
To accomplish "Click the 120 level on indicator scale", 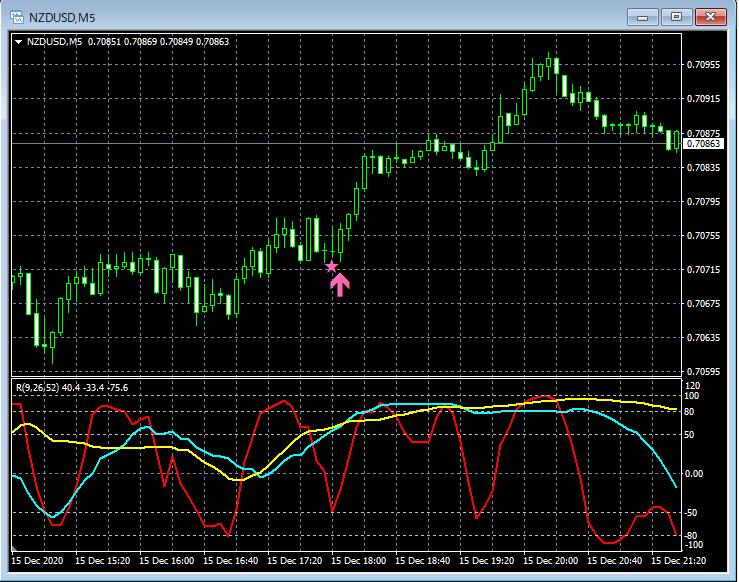I will (693, 385).
